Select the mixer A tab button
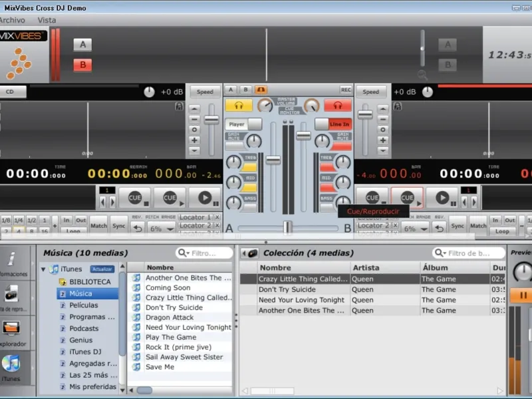 [x=231, y=90]
